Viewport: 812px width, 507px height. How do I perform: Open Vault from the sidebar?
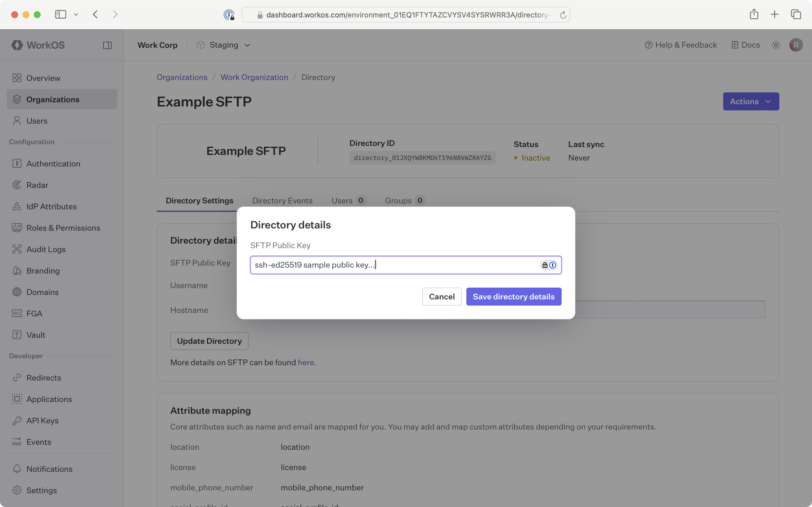(x=36, y=335)
